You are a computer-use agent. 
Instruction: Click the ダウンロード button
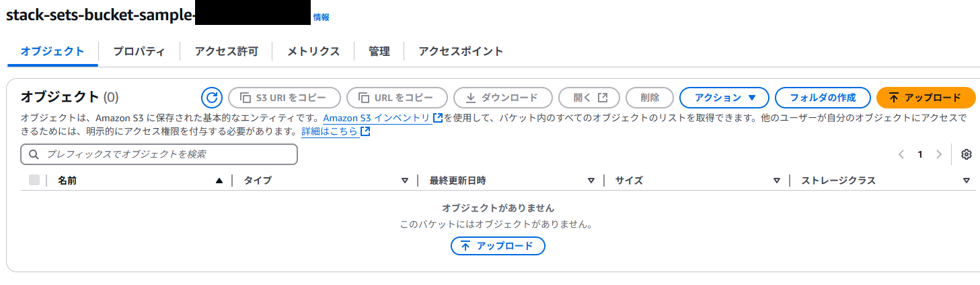(503, 98)
